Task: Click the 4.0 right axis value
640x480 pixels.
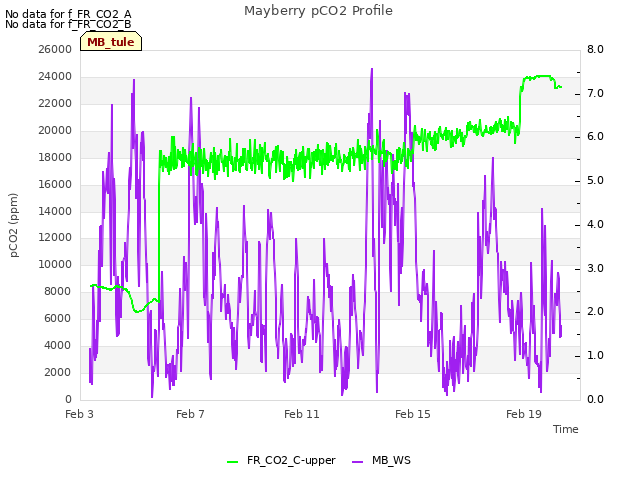Action: [595, 224]
